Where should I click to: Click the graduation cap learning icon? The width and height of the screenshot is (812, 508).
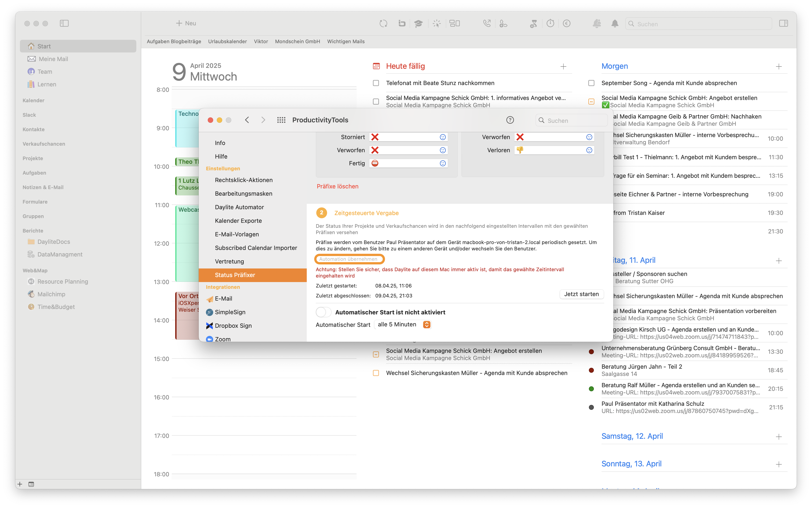point(418,24)
